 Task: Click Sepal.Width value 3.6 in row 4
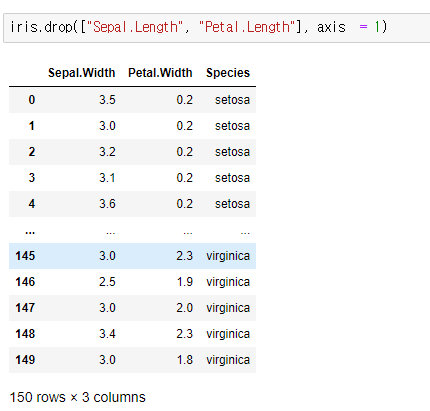[x=107, y=204]
